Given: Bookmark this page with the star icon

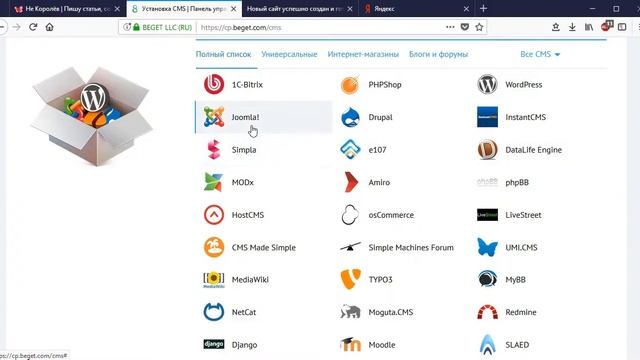Looking at the screenshot, I should 479,27.
